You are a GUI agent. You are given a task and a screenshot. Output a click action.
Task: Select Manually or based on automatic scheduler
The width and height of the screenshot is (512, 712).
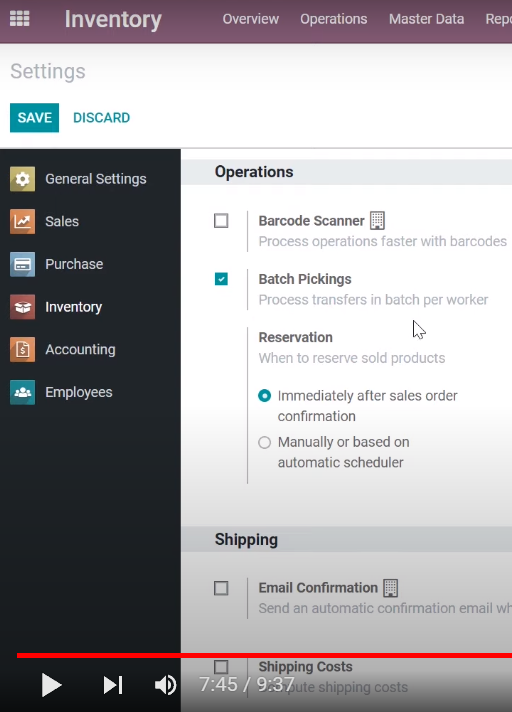(x=265, y=442)
